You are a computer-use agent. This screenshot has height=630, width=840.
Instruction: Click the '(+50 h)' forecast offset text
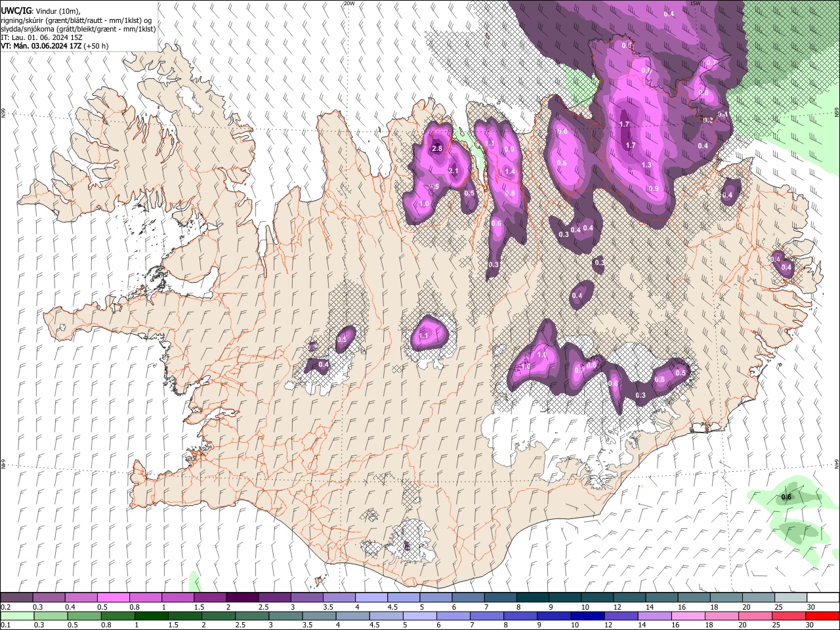pos(96,46)
